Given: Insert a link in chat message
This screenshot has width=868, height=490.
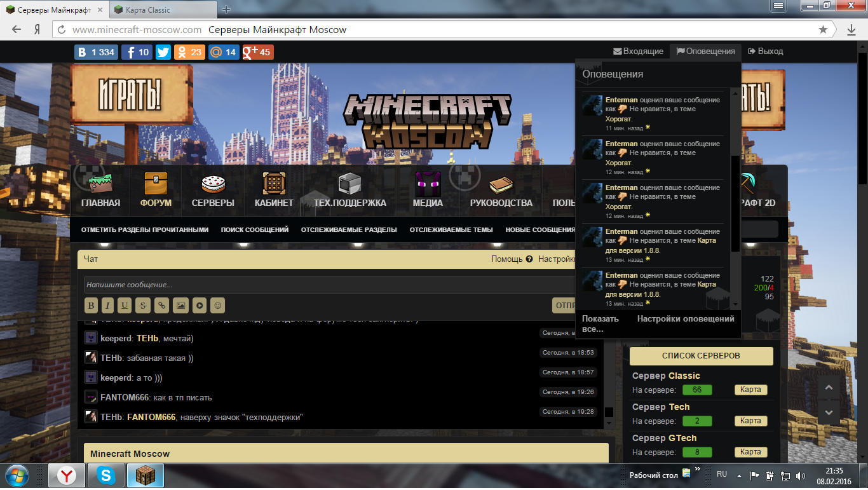Looking at the screenshot, I should point(162,306).
